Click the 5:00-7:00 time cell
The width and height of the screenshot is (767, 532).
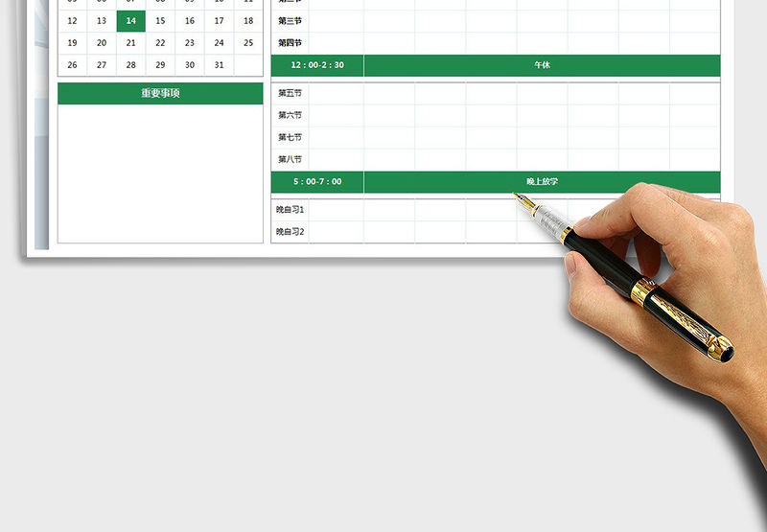coord(317,181)
